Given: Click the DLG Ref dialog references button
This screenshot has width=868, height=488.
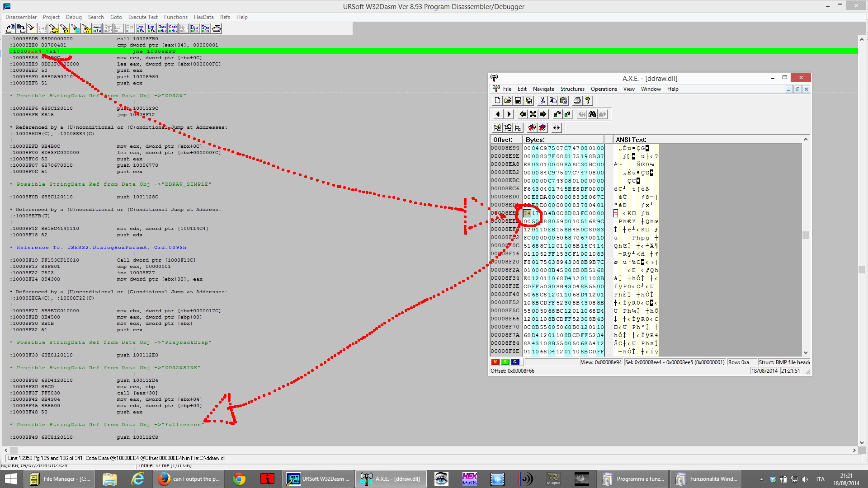Looking at the screenshot, I should 195,28.
